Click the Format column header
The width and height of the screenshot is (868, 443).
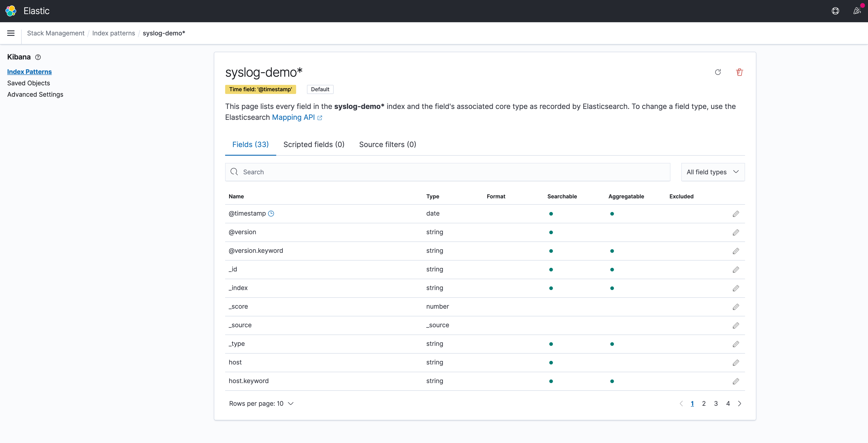[496, 196]
